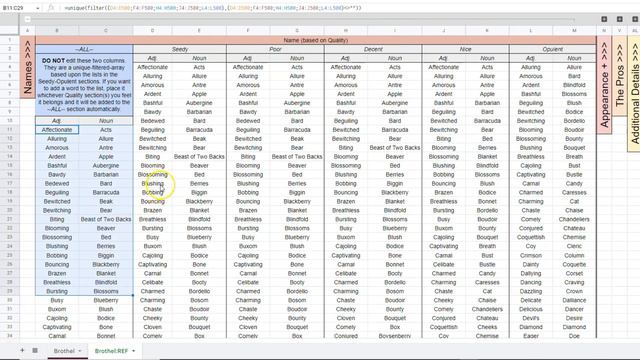Select the 'Aubergine' cell under Seedy Noun
Viewport: 640px width, 360px height.
point(199,103)
